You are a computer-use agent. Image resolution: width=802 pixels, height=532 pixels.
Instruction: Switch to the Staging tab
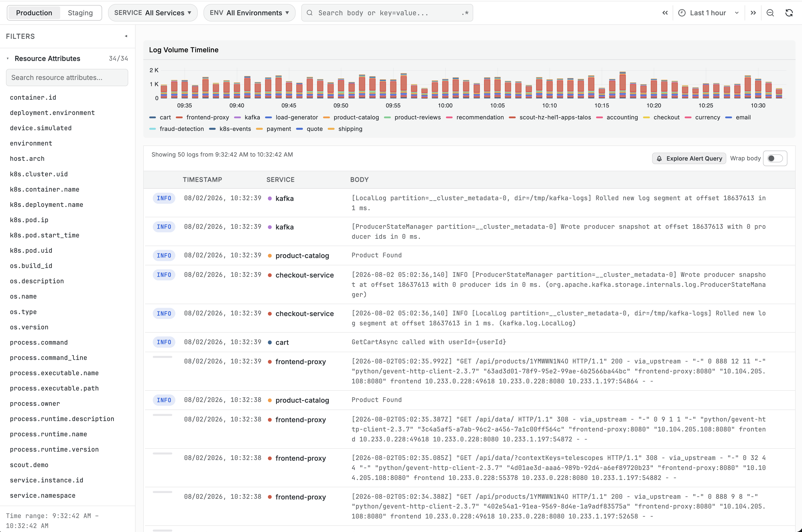[80, 13]
